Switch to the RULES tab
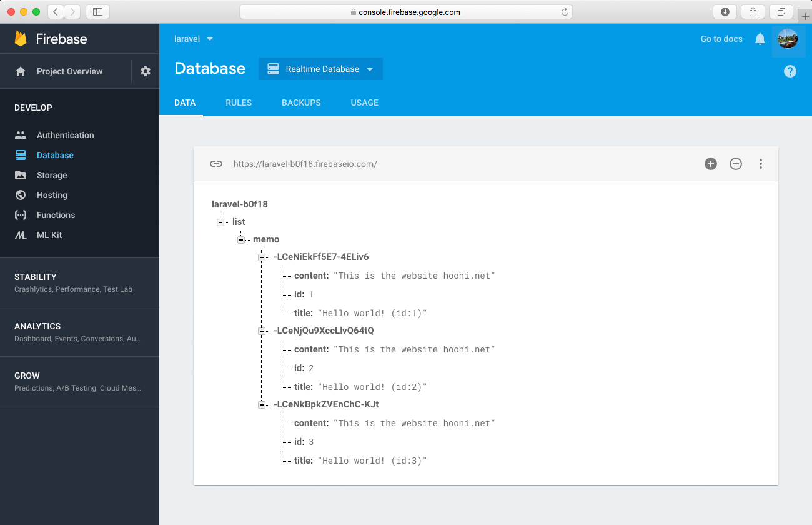The height and width of the screenshot is (525, 812). (x=239, y=102)
